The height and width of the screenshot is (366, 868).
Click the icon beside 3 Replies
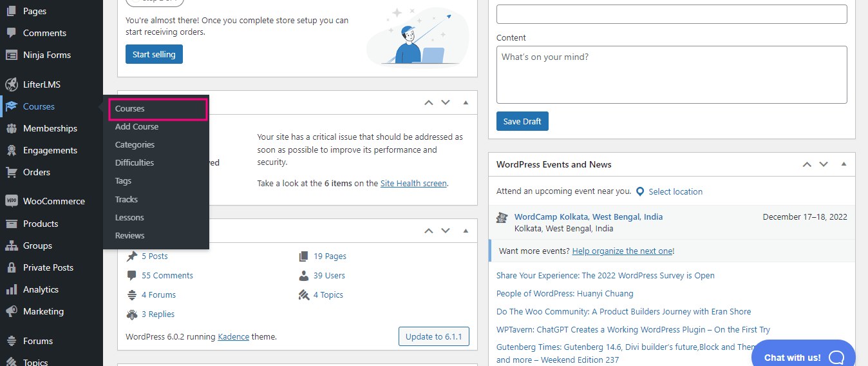coord(132,314)
